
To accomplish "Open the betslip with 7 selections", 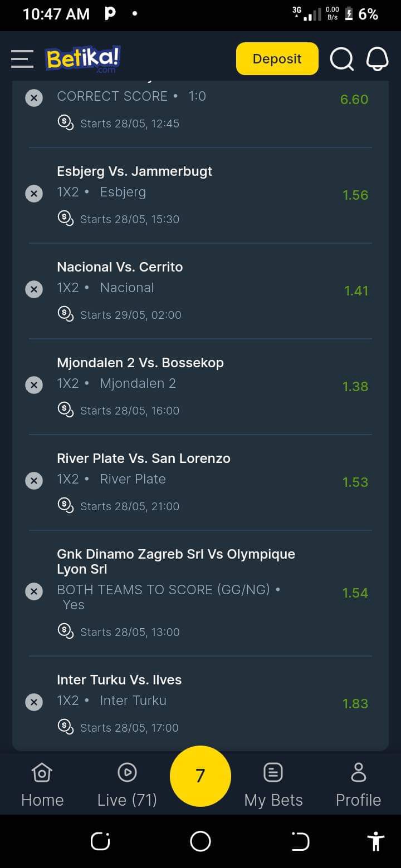I will pos(200,776).
